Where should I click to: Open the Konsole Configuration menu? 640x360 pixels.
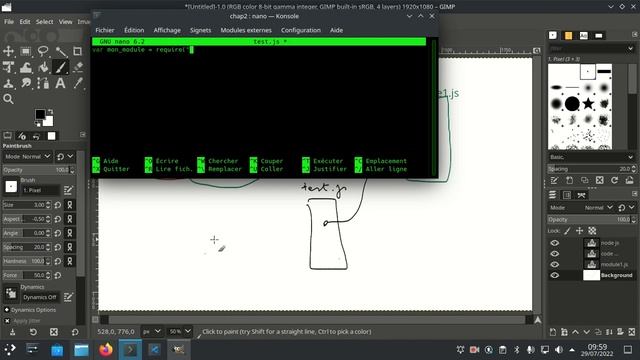pos(301,30)
